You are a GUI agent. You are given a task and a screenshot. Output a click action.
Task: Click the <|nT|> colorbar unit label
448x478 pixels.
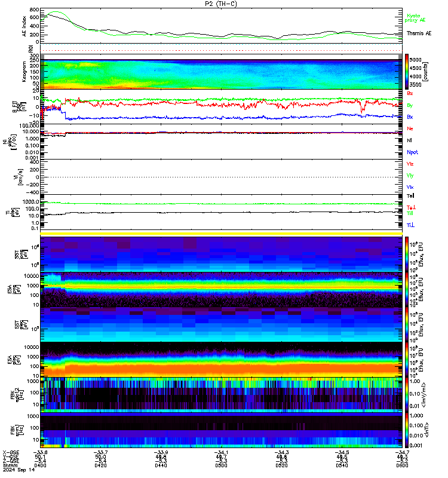tap(426, 430)
